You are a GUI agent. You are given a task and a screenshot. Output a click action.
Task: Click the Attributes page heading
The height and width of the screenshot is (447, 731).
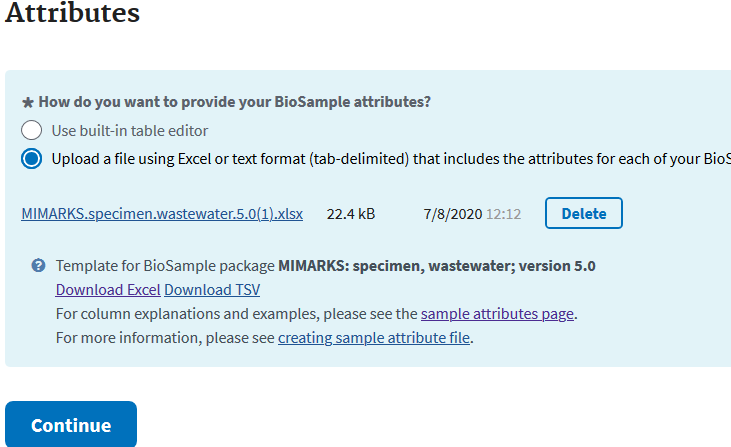point(72,12)
